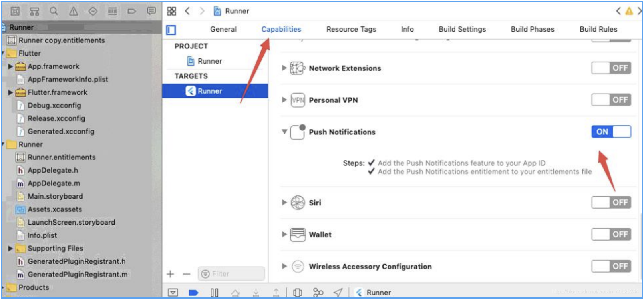The image size is (644, 299).
Task: Turn on the Siri capability switch
Action: pos(611,202)
